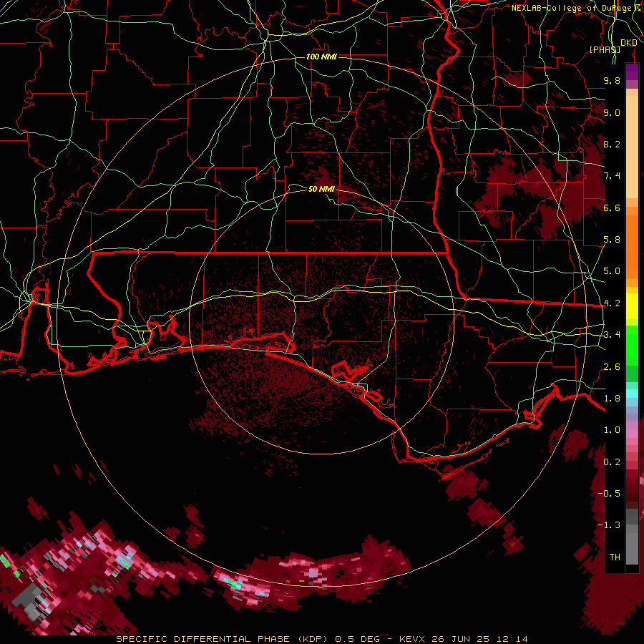
Task: Click the 3.4 legend value
Action: [x=612, y=335]
